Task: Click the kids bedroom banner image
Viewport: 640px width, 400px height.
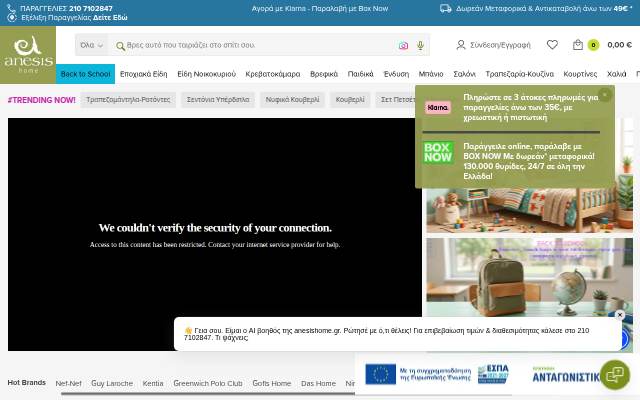Action: pyautogui.click(x=529, y=211)
